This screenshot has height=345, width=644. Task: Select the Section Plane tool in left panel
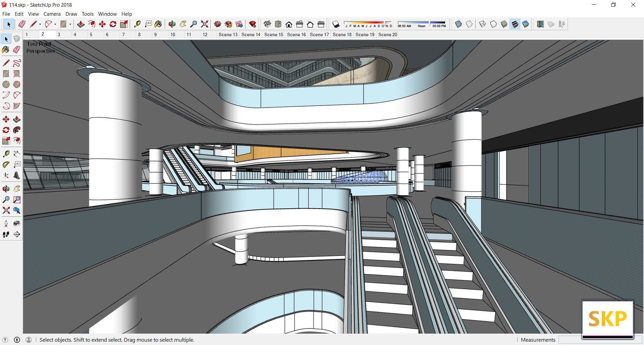[17, 234]
